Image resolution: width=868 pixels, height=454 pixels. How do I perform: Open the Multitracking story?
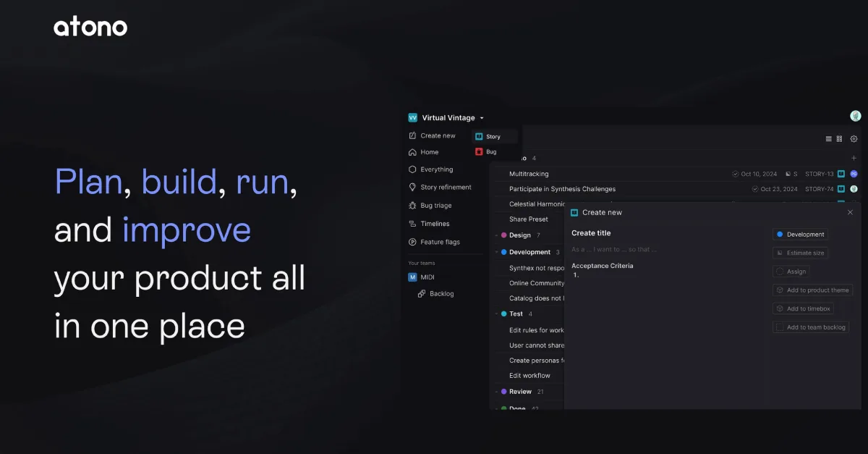coord(529,174)
